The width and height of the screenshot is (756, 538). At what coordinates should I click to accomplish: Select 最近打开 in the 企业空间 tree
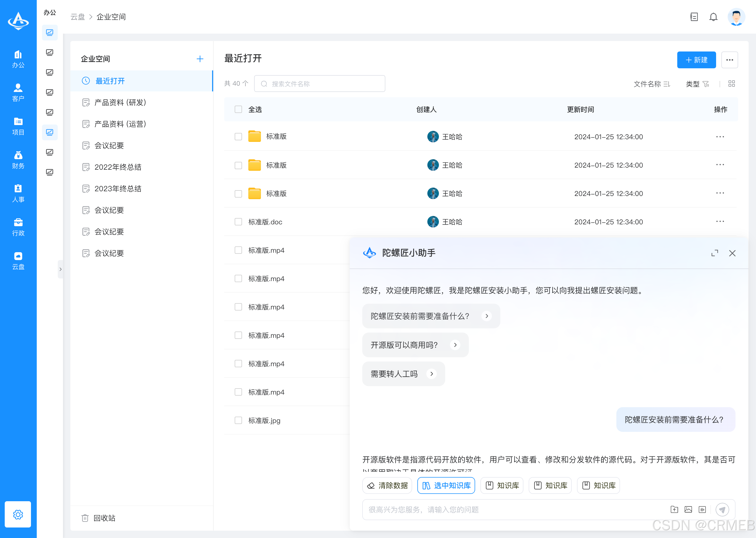[110, 81]
